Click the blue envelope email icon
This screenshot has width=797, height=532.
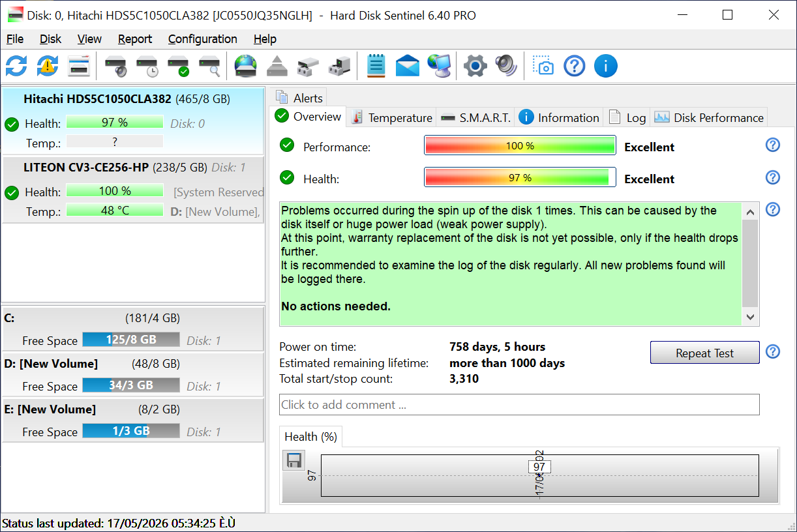click(x=408, y=66)
